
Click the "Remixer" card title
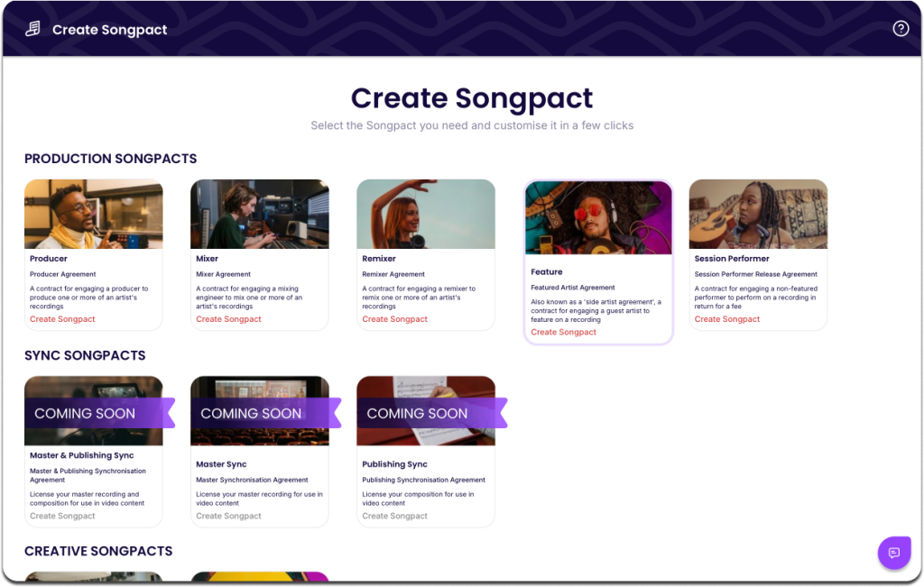point(379,259)
